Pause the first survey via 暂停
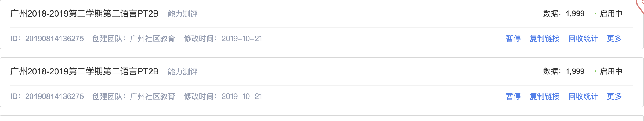644x121 pixels. 513,39
